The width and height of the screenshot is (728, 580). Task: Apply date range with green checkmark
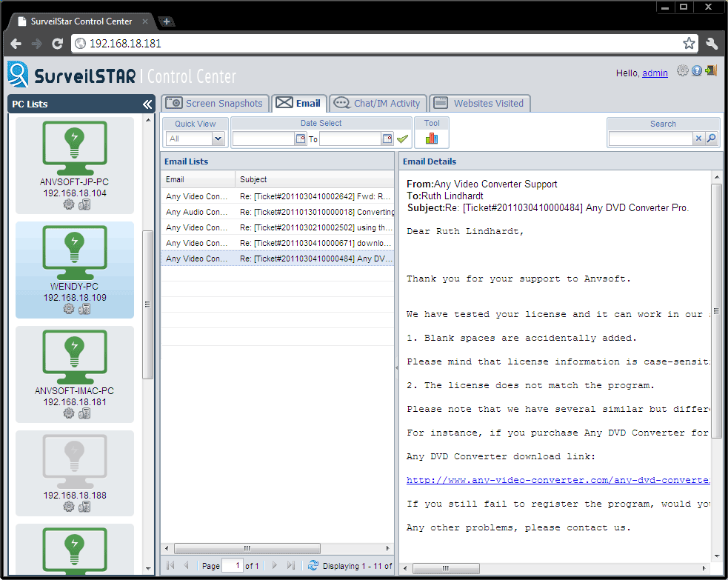click(x=403, y=139)
